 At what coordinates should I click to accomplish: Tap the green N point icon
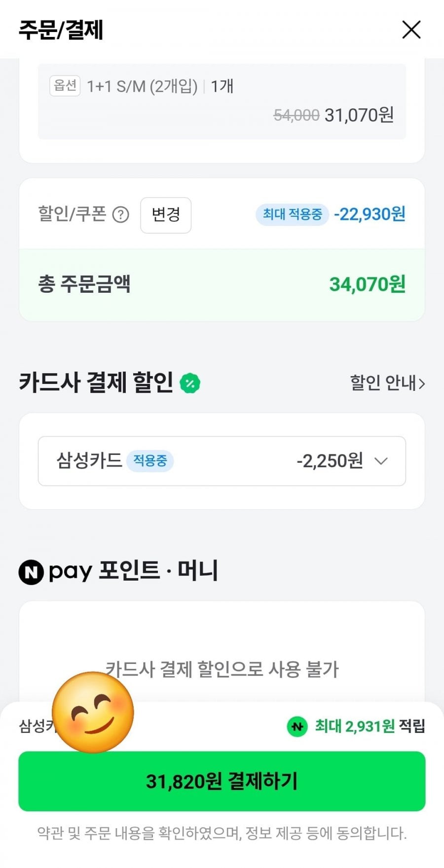[x=297, y=726]
